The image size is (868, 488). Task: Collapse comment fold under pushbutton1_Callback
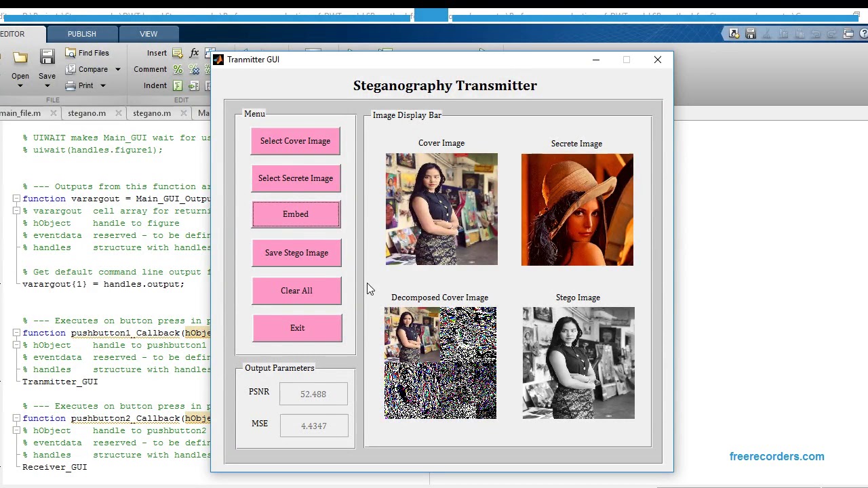click(x=16, y=345)
